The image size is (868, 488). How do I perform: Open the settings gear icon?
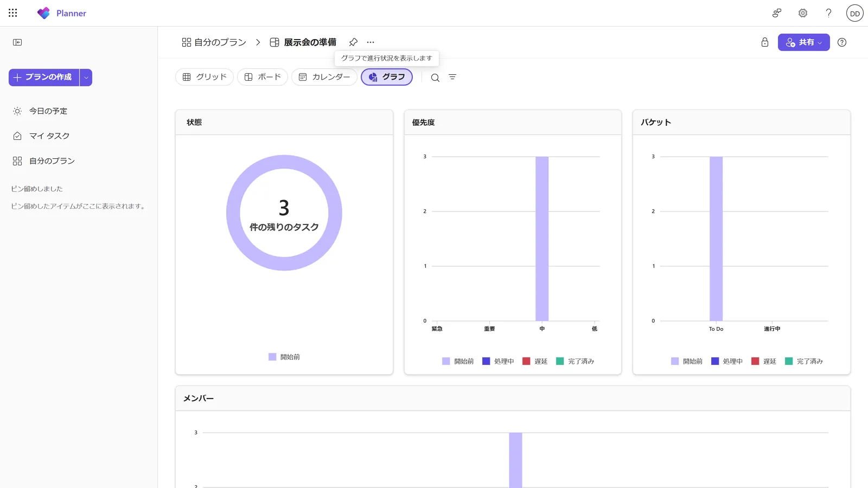pos(803,13)
